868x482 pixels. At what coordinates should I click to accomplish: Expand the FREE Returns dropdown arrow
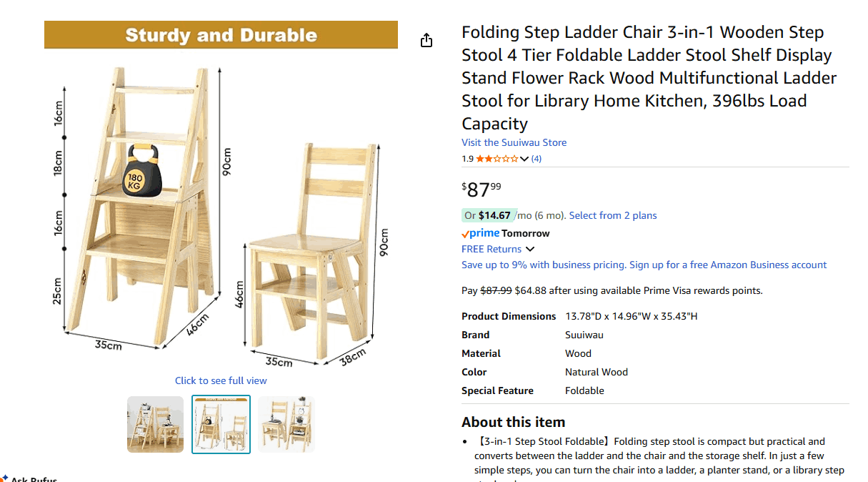(x=530, y=249)
